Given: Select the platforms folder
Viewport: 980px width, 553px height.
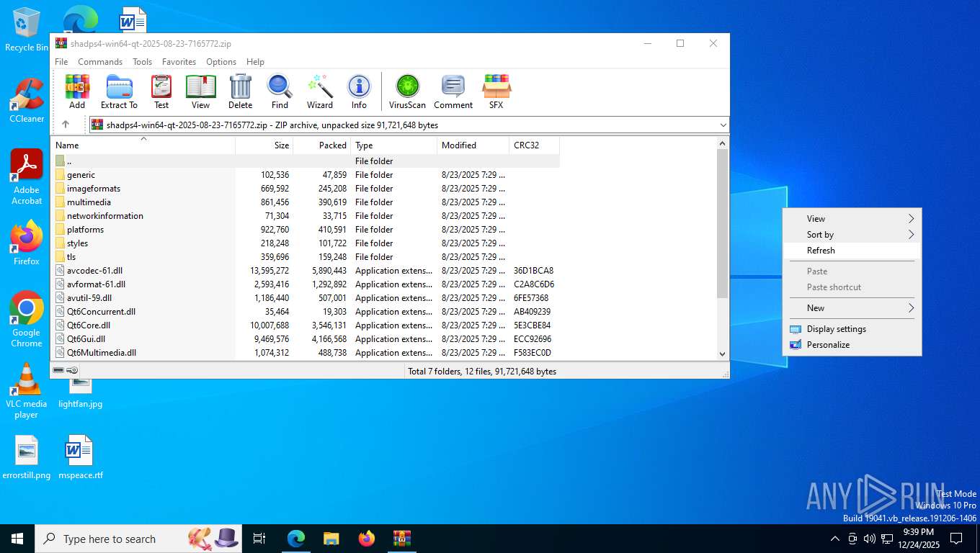Looking at the screenshot, I should (x=306, y=230).
